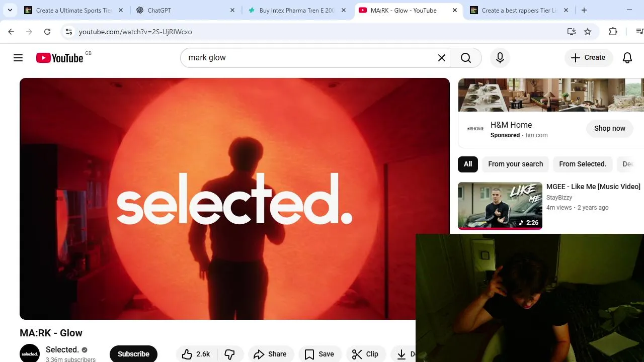Close the ChatGPT tab
The image size is (644, 362).
(232, 10)
